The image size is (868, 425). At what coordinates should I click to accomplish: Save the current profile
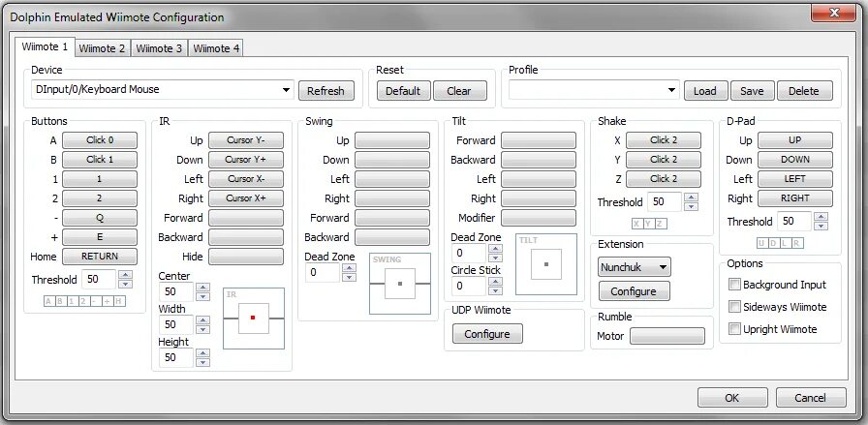[752, 91]
